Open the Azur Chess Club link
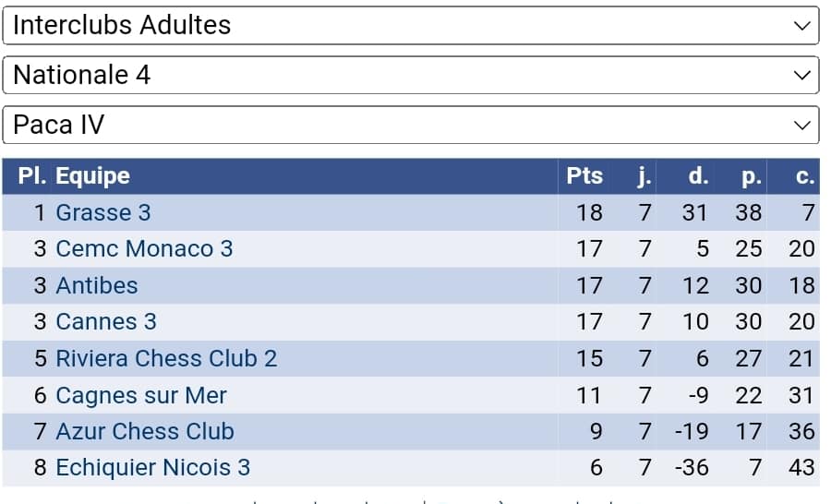 pyautogui.click(x=145, y=431)
